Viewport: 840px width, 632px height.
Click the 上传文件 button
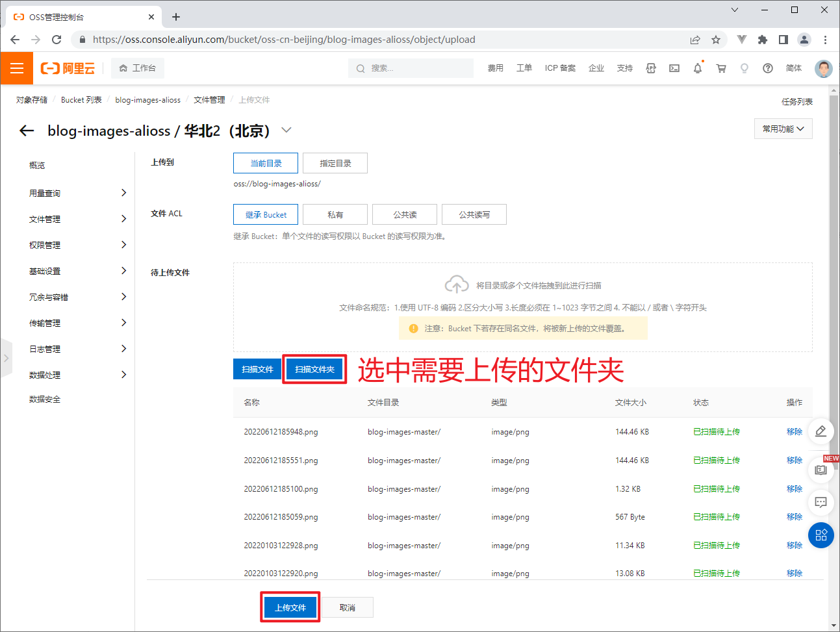(290, 607)
